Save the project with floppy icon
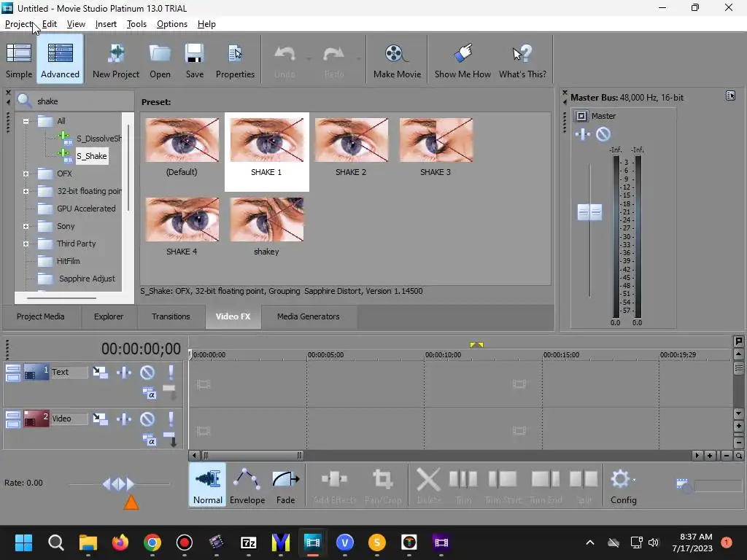Screen dimensions: 747x560 (194, 60)
